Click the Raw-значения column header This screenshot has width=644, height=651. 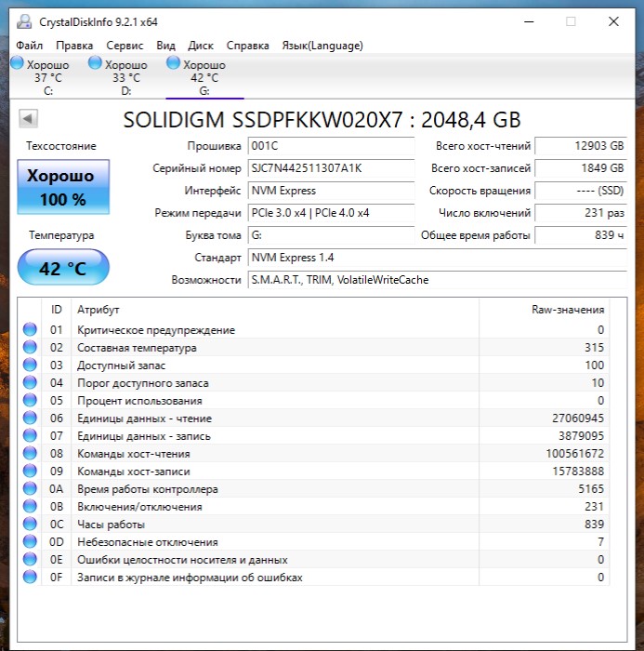pyautogui.click(x=544, y=310)
